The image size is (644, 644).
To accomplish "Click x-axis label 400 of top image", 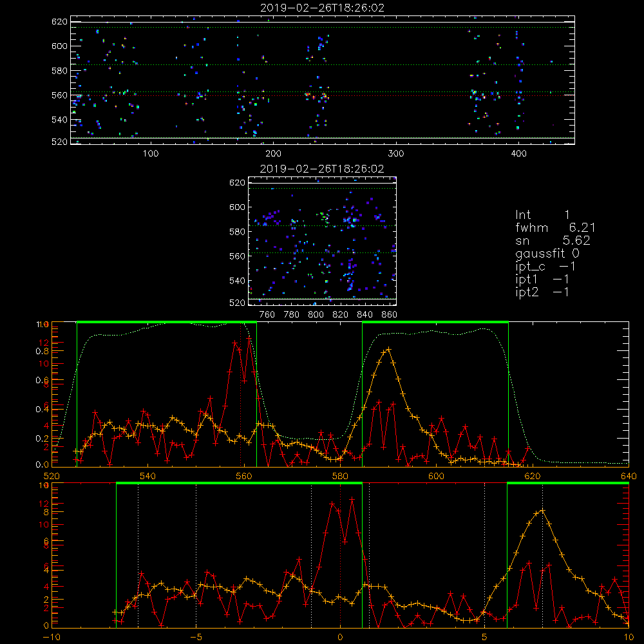I will click(x=518, y=154).
